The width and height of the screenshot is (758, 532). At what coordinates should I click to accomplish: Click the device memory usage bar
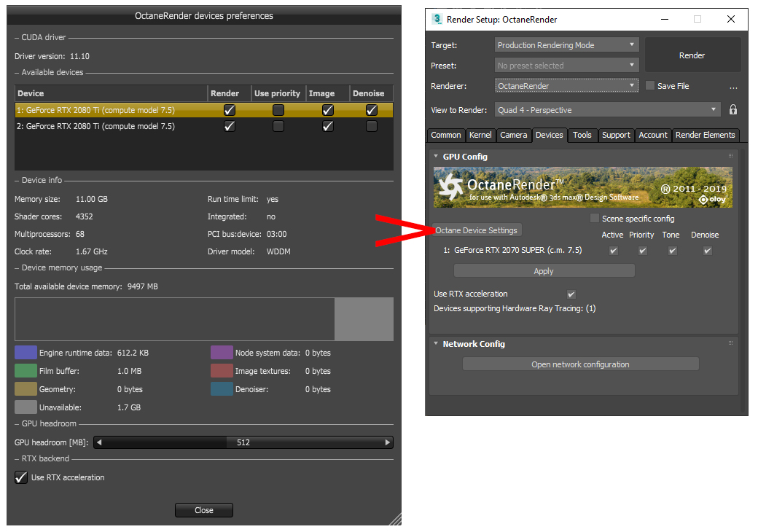203,319
